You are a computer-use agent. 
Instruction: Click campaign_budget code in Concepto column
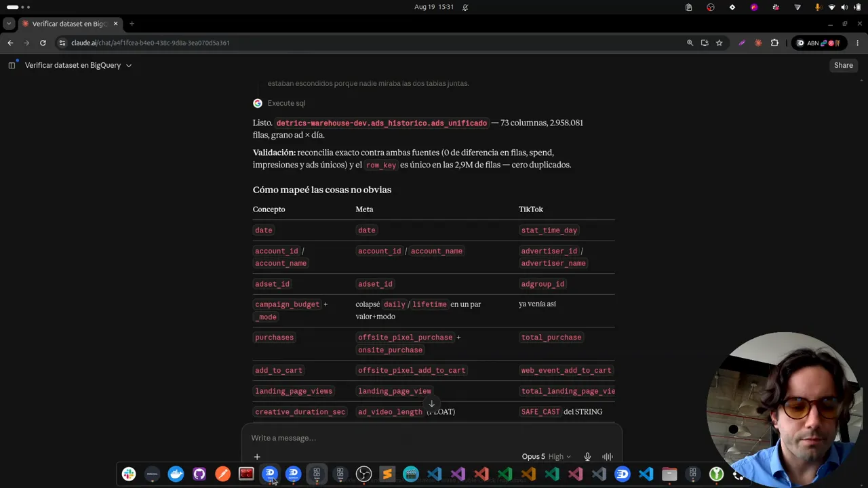coord(287,304)
